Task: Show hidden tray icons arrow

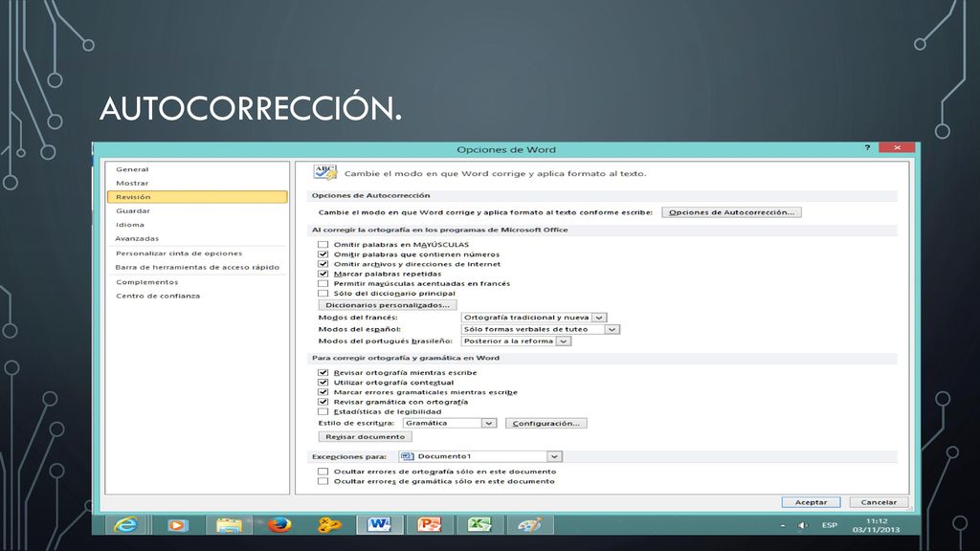Action: (x=783, y=525)
